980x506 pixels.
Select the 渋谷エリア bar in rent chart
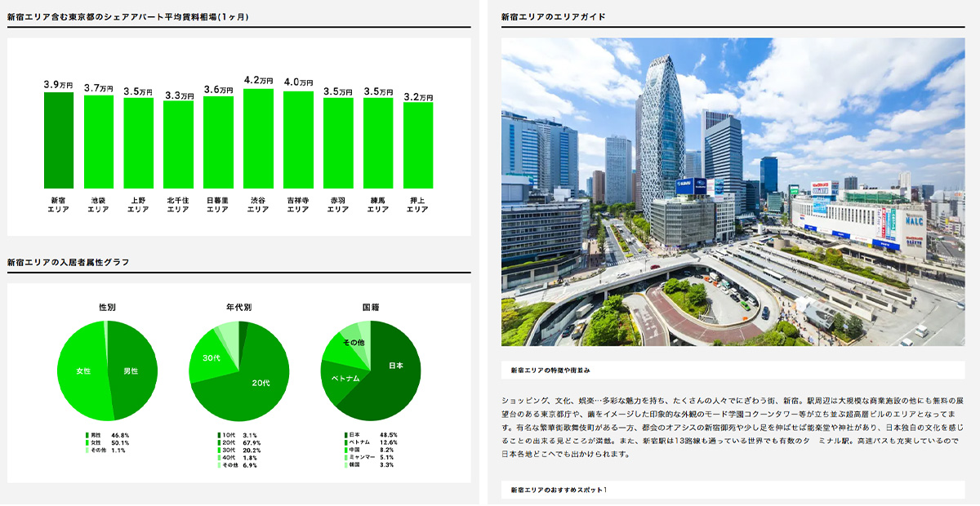[x=258, y=139]
